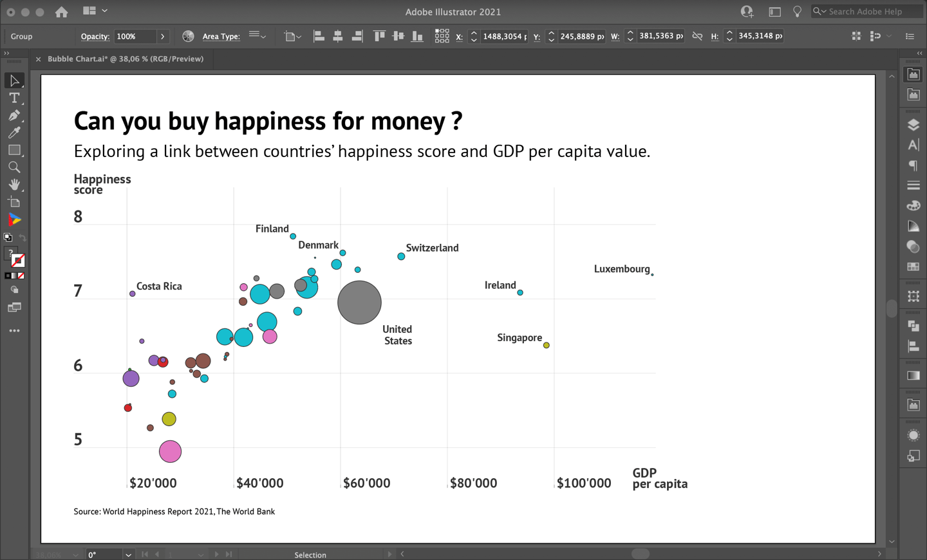This screenshot has height=560, width=927.
Task: Toggle constrain width and height proportions
Action: [x=697, y=36]
